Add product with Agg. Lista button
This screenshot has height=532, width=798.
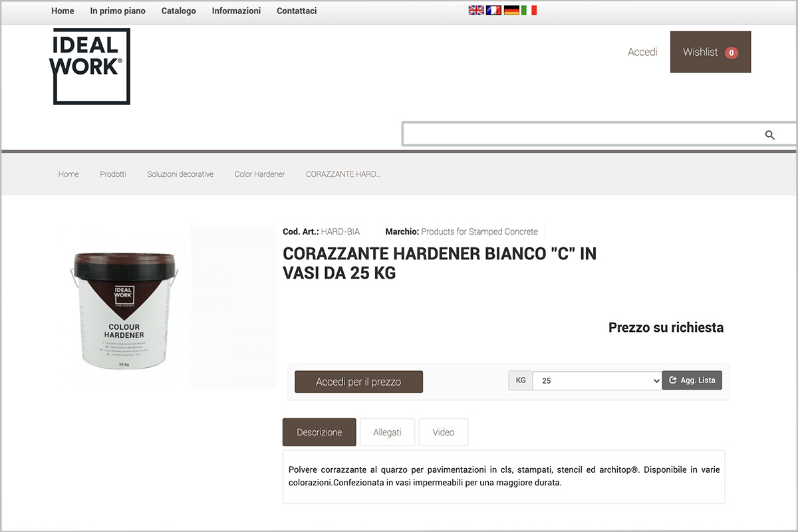pyautogui.click(x=692, y=380)
